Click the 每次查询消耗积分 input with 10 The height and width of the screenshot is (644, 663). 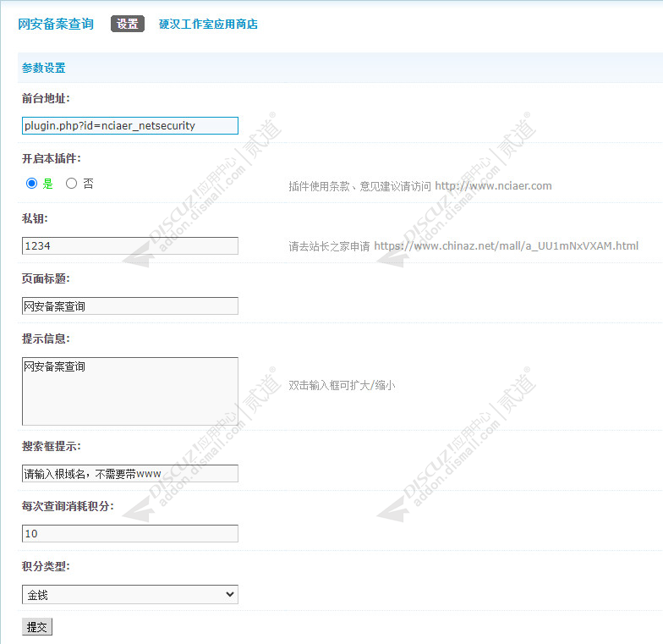point(130,533)
